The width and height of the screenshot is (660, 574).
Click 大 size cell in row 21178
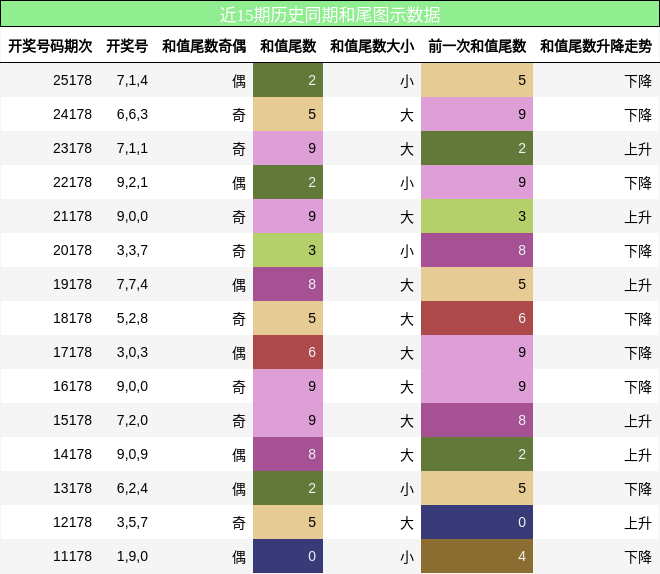coord(407,217)
